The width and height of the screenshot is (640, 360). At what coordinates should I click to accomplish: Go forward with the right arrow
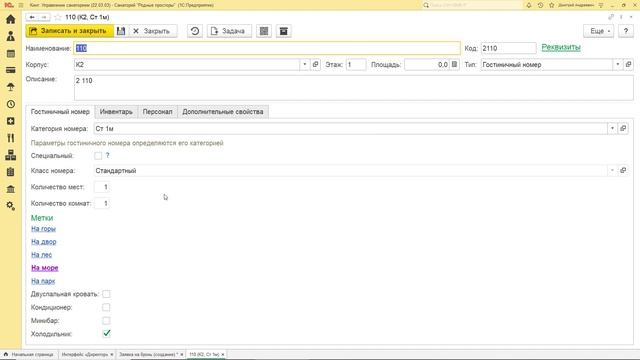pos(44,17)
